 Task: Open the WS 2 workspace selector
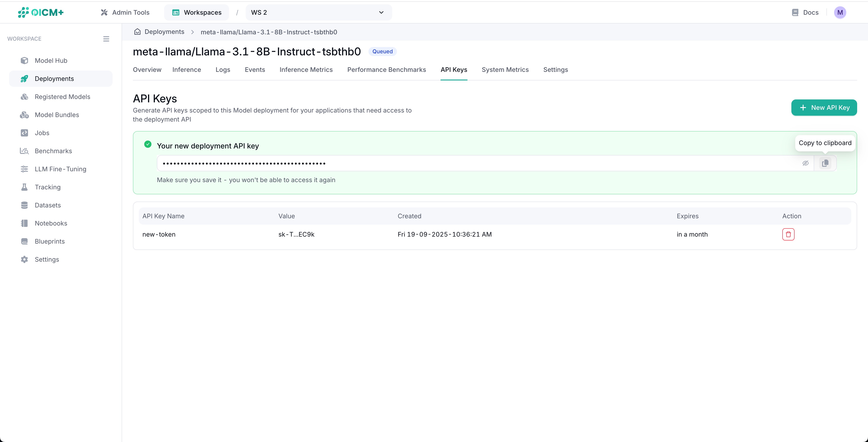pyautogui.click(x=318, y=12)
